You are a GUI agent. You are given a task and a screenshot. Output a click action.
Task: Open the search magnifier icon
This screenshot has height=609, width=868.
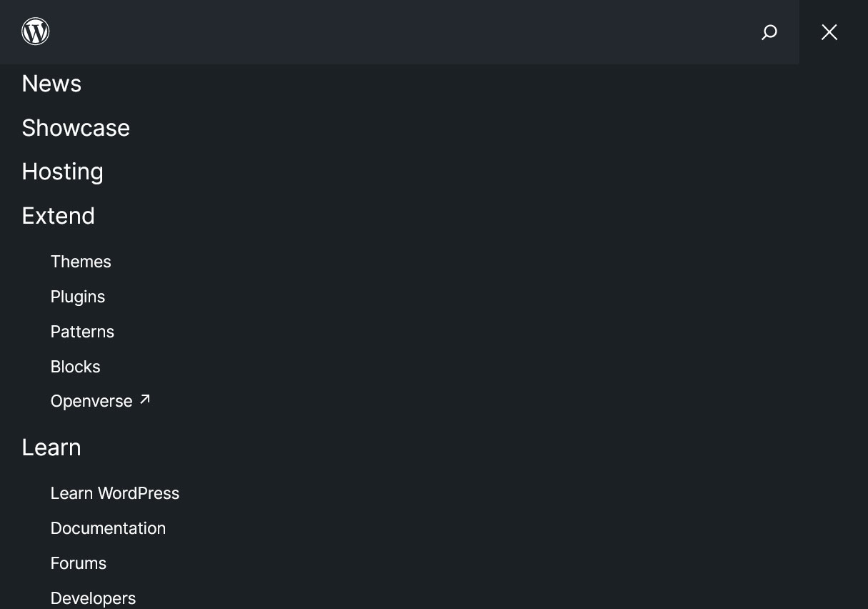(769, 32)
